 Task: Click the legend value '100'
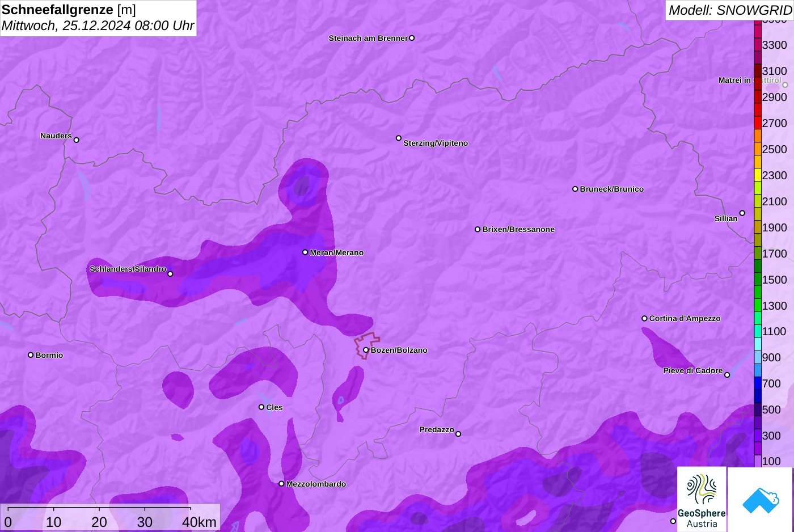click(771, 461)
